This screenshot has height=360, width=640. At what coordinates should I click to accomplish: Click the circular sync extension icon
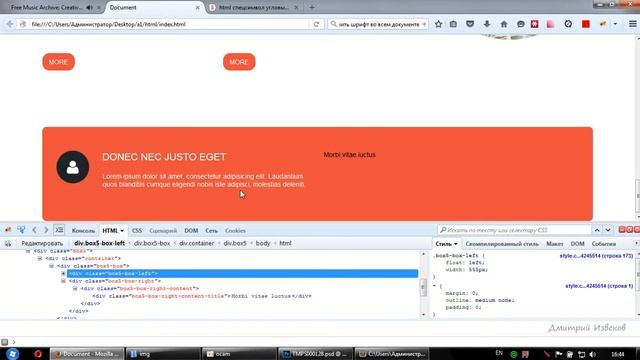tap(568, 24)
